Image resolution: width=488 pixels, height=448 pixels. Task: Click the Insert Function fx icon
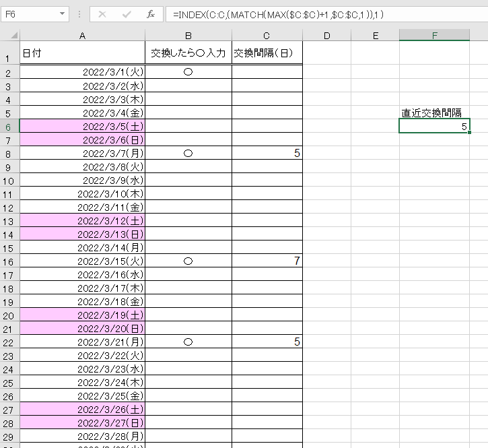pos(151,13)
